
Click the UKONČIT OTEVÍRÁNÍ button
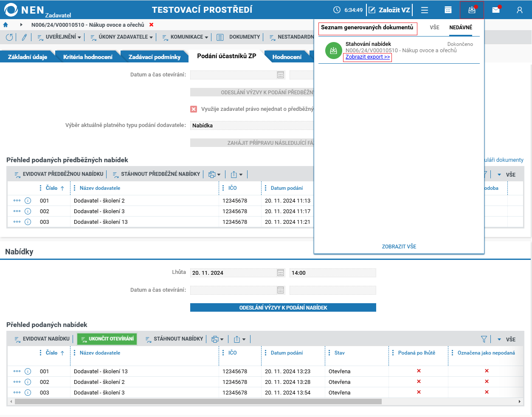(107, 339)
